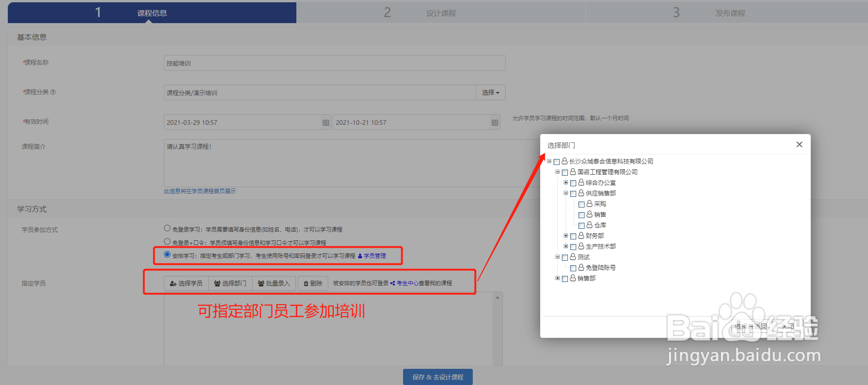Select the 采购 checkbox
Screen dimensions: 868x385
(581, 204)
